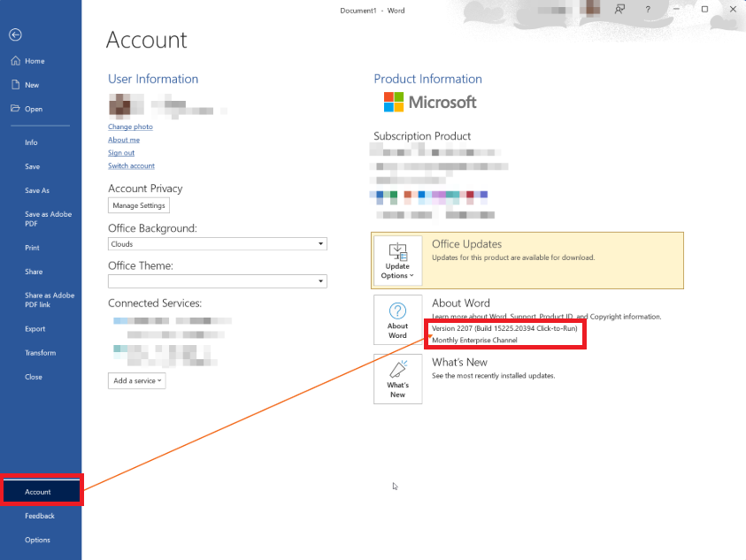
Task: Click the 'Office Updates' heading
Action: click(466, 244)
